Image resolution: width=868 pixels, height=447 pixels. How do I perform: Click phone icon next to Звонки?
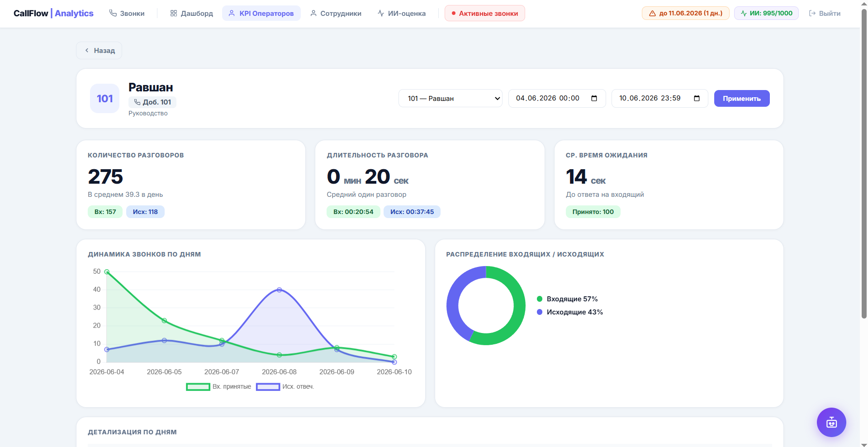pos(113,13)
